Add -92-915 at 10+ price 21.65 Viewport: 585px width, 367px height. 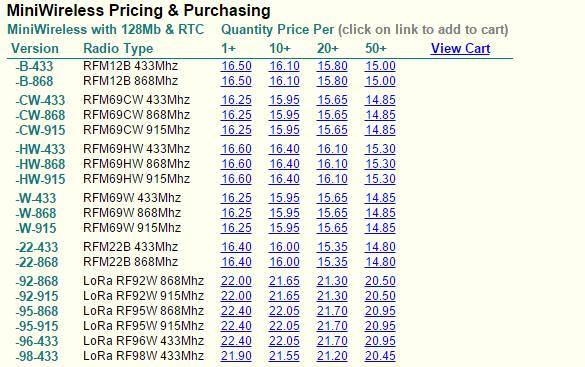tap(284, 296)
